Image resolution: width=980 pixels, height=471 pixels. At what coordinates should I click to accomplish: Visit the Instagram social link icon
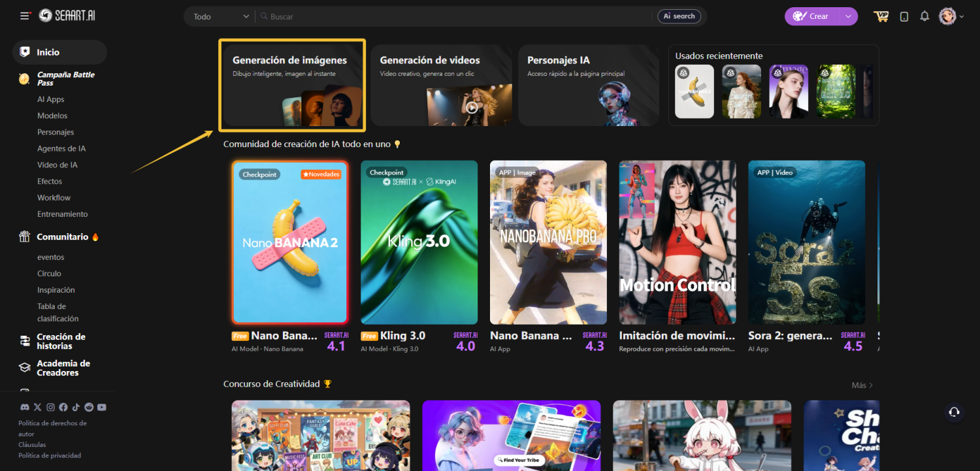click(50, 407)
